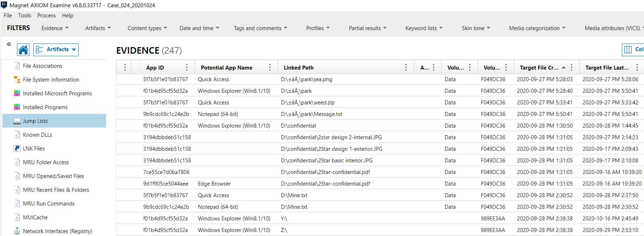Expand the Partial results filter
644x236 pixels.
[368, 28]
